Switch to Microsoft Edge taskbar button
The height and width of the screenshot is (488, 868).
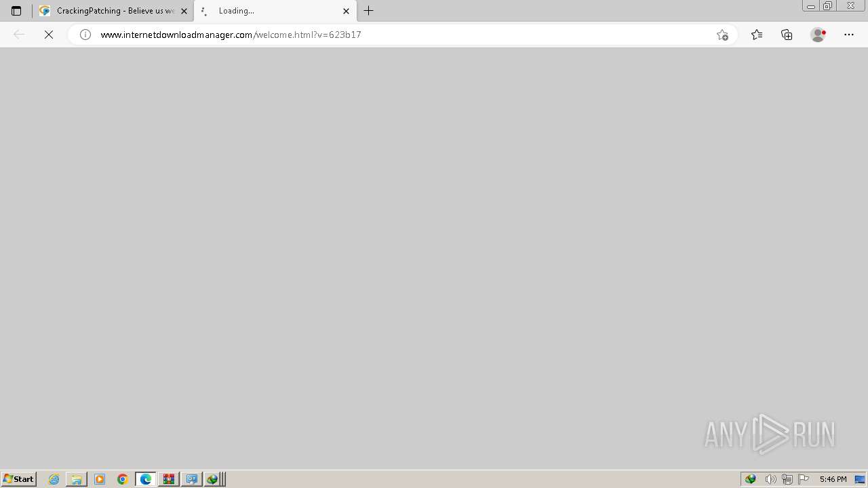(x=146, y=479)
